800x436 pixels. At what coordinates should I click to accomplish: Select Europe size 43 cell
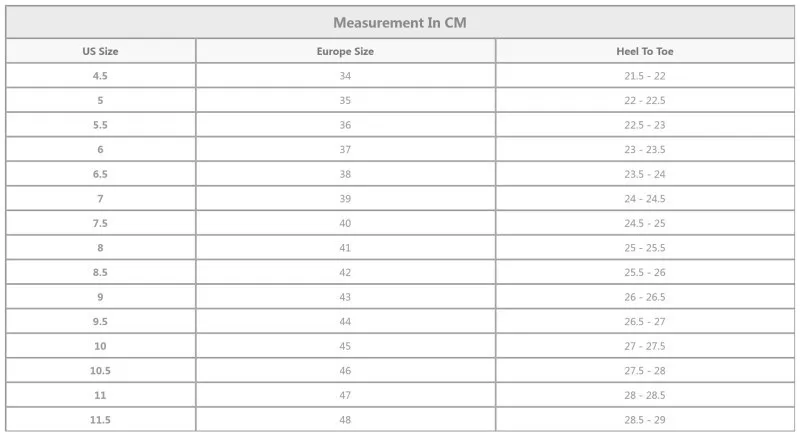[x=345, y=297]
